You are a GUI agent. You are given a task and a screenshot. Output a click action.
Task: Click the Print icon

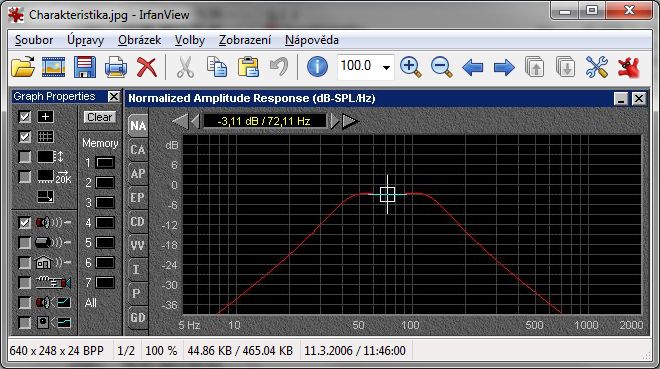[x=115, y=66]
